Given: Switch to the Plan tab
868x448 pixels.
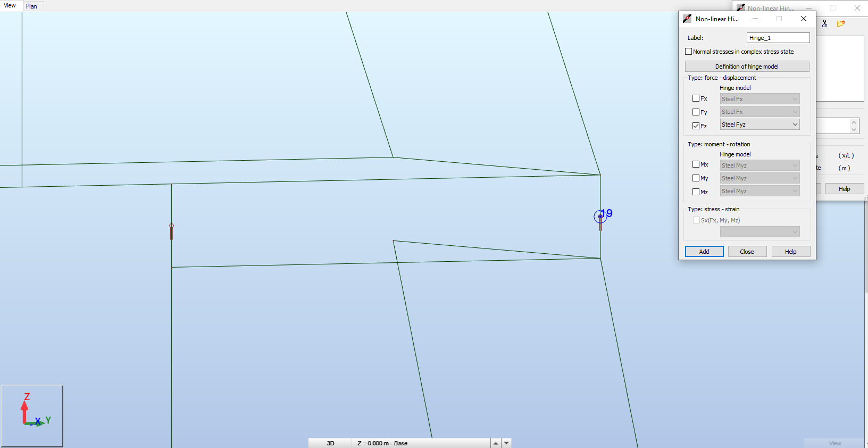Looking at the screenshot, I should tap(32, 6).
